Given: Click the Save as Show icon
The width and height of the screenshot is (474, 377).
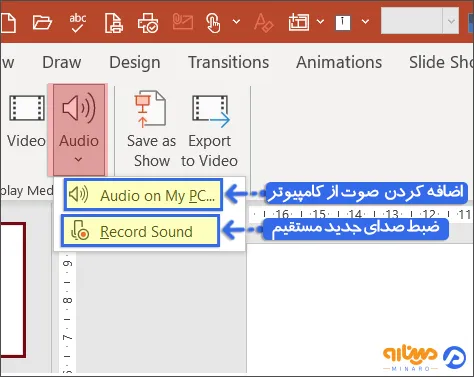Looking at the screenshot, I should pyautogui.click(x=151, y=130).
